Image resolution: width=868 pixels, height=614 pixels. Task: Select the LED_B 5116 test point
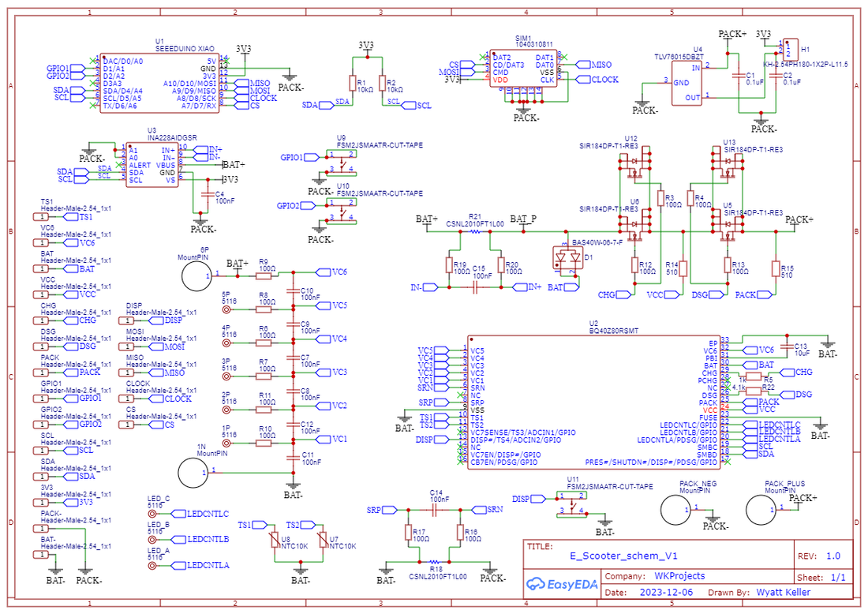[152, 539]
